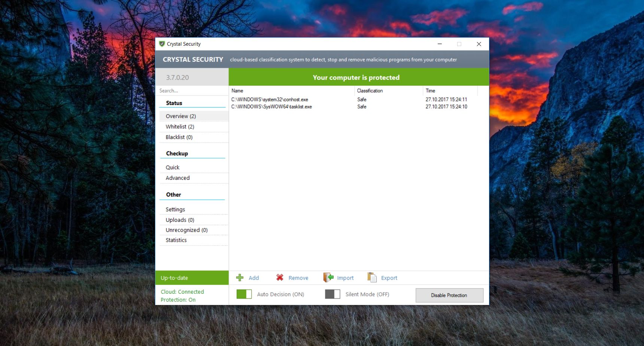The width and height of the screenshot is (644, 346).
Task: Click the Safe classification of conhost.exe
Action: 362,100
